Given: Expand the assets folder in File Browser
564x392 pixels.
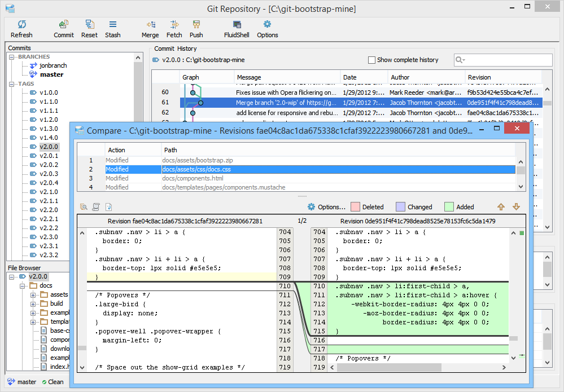Looking at the screenshot, I should click(33, 295).
